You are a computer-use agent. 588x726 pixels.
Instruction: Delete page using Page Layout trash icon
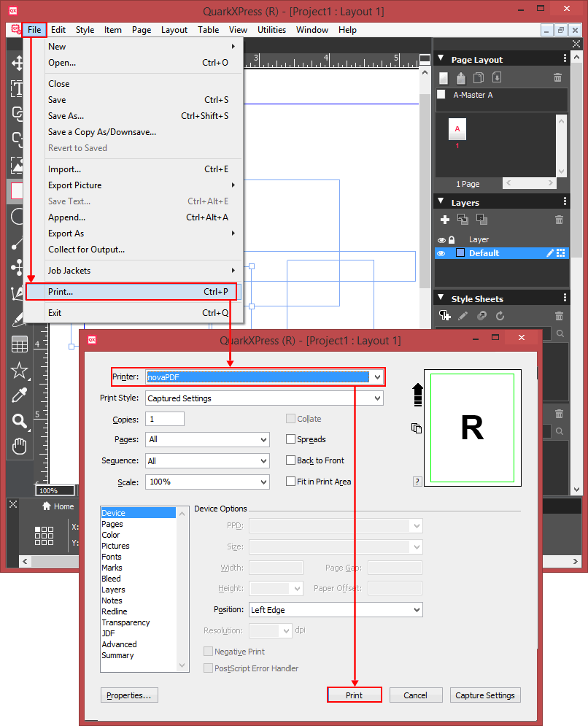coord(558,77)
